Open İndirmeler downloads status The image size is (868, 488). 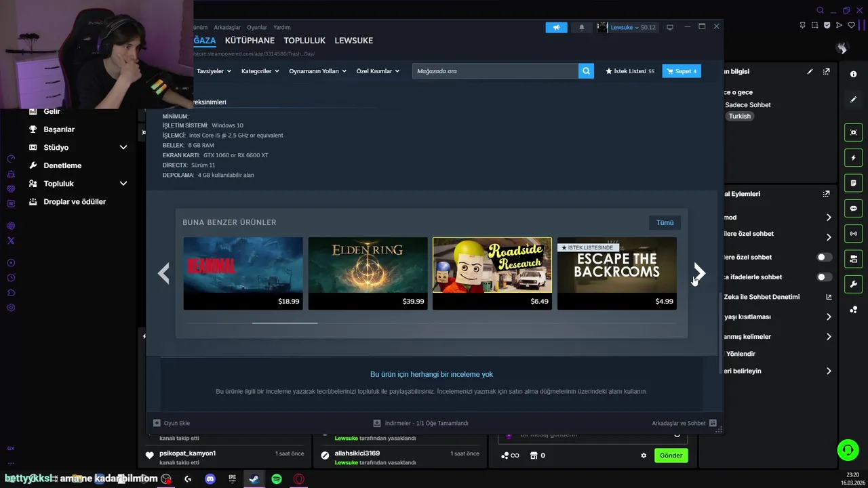pos(421,423)
